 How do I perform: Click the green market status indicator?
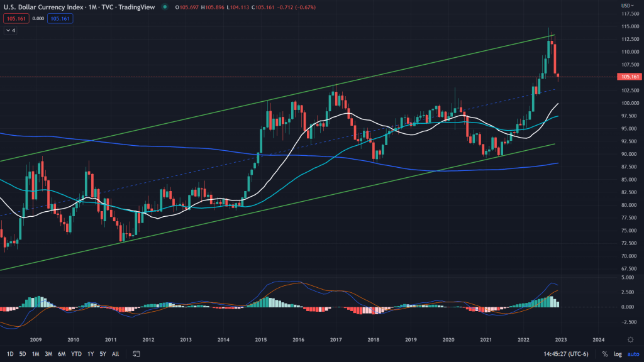(164, 7)
